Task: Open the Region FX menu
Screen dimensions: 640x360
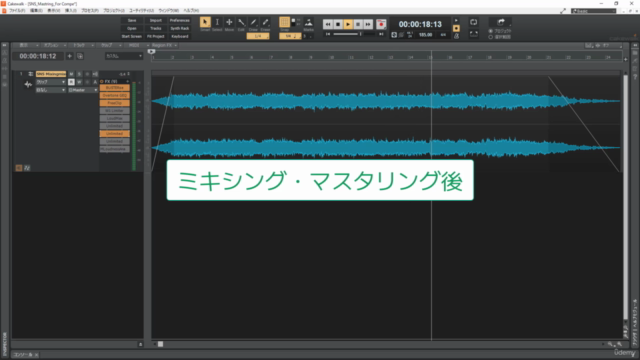Action: tap(163, 45)
